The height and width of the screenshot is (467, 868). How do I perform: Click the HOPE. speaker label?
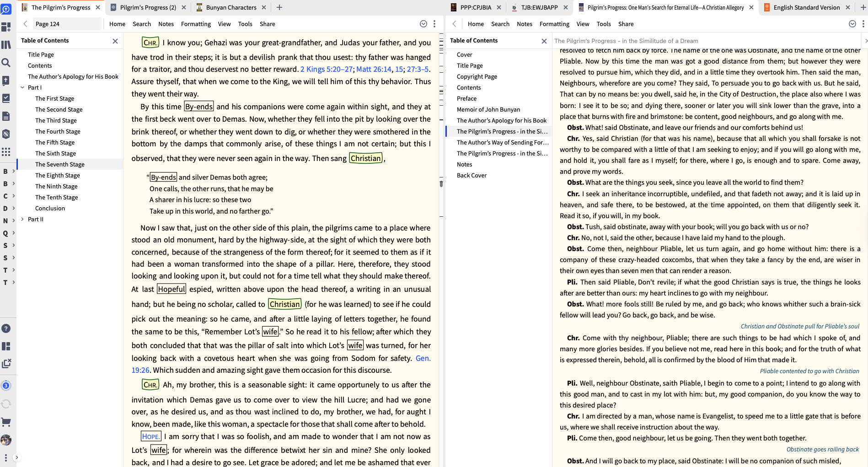[x=150, y=436]
